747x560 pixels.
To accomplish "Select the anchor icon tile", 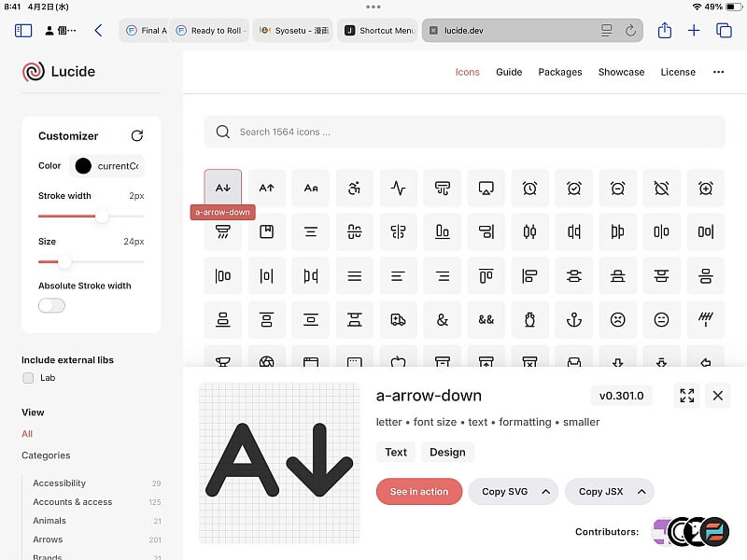I will pyautogui.click(x=574, y=319).
